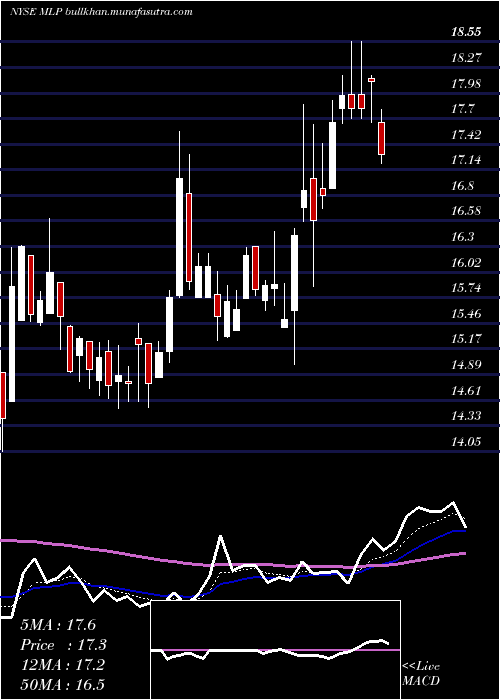Screen dimensions: 500x700
Task: Click the 18.55 price axis label
Action: pos(466,33)
